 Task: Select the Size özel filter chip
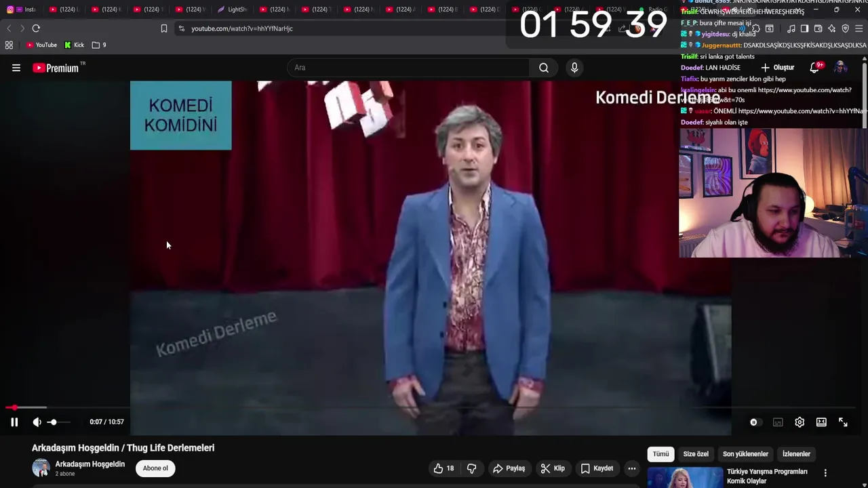point(696,454)
